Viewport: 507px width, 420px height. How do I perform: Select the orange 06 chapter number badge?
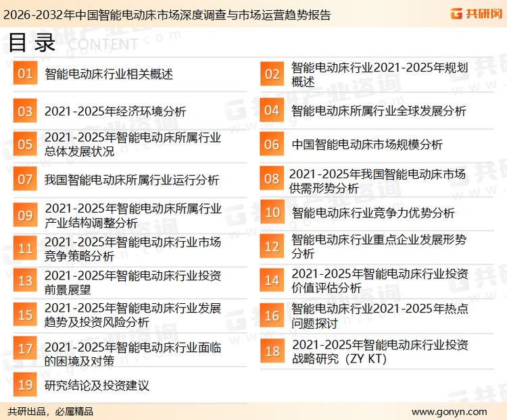click(x=272, y=144)
